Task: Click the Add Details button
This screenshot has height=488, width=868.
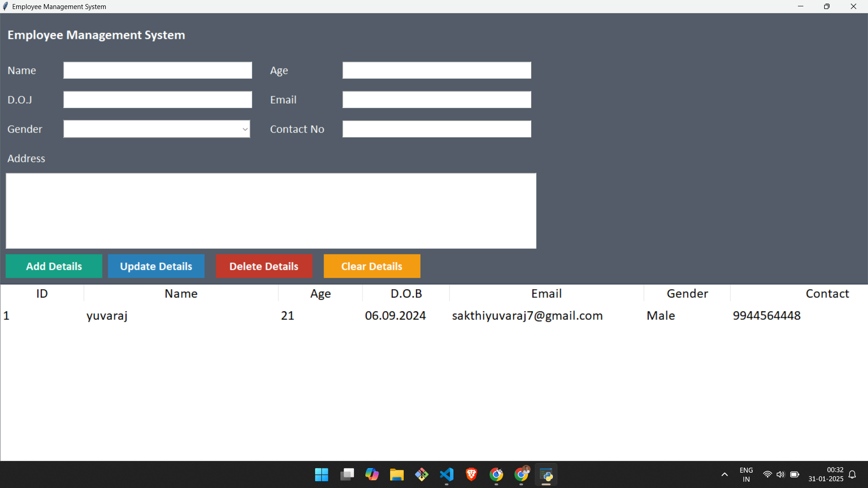Action: click(x=54, y=266)
